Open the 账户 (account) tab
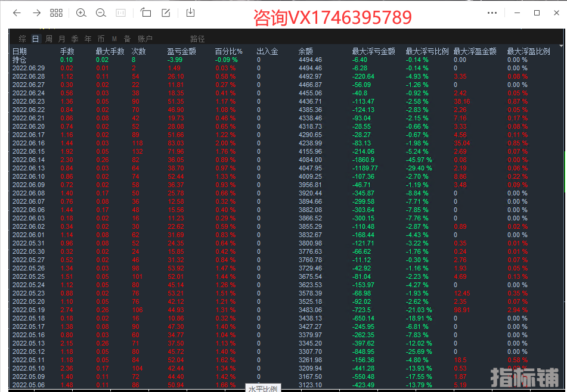Image resolution: width=567 pixels, height=392 pixels. [x=145, y=39]
